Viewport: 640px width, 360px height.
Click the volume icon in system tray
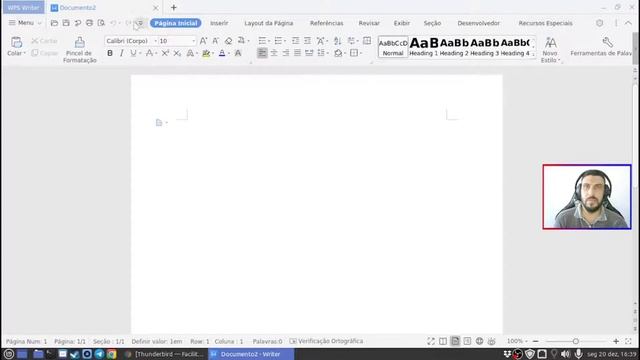click(x=565, y=354)
